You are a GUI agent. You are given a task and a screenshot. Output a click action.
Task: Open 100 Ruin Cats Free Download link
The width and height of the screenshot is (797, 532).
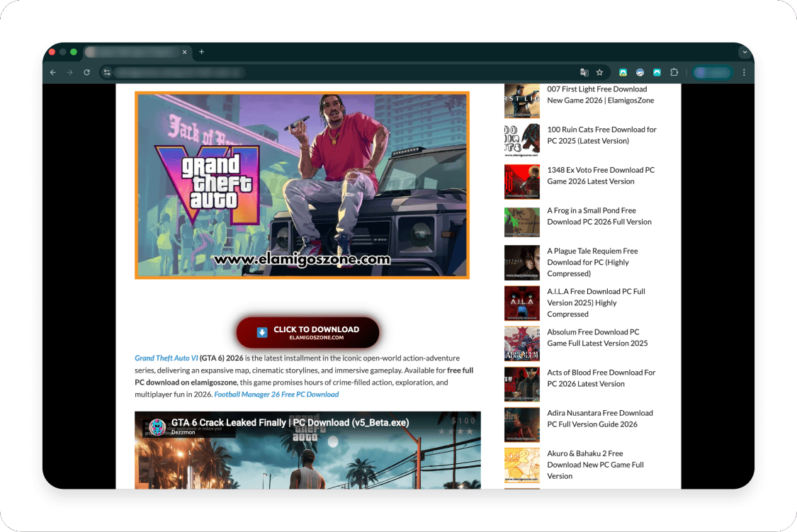click(x=601, y=135)
